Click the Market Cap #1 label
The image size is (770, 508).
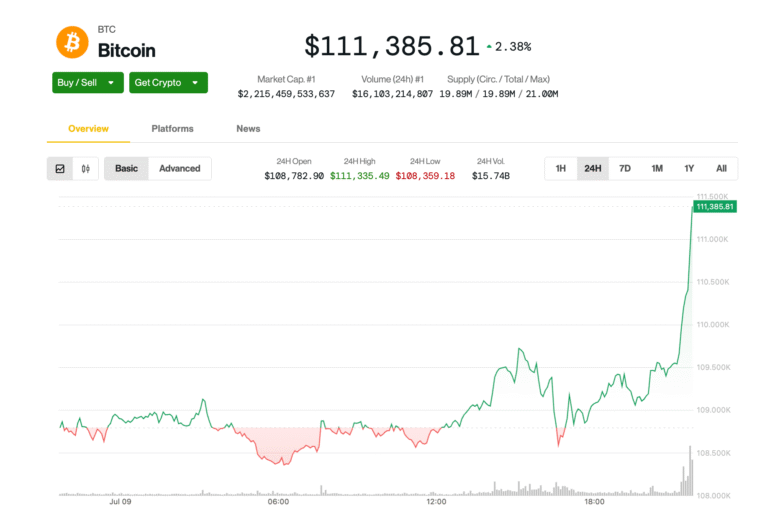coord(286,79)
